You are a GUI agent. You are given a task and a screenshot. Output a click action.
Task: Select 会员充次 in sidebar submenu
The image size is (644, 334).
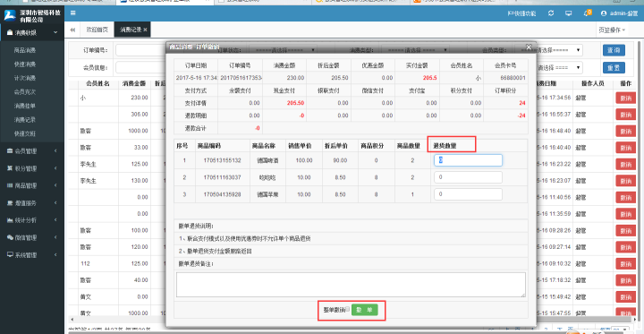[25, 91]
